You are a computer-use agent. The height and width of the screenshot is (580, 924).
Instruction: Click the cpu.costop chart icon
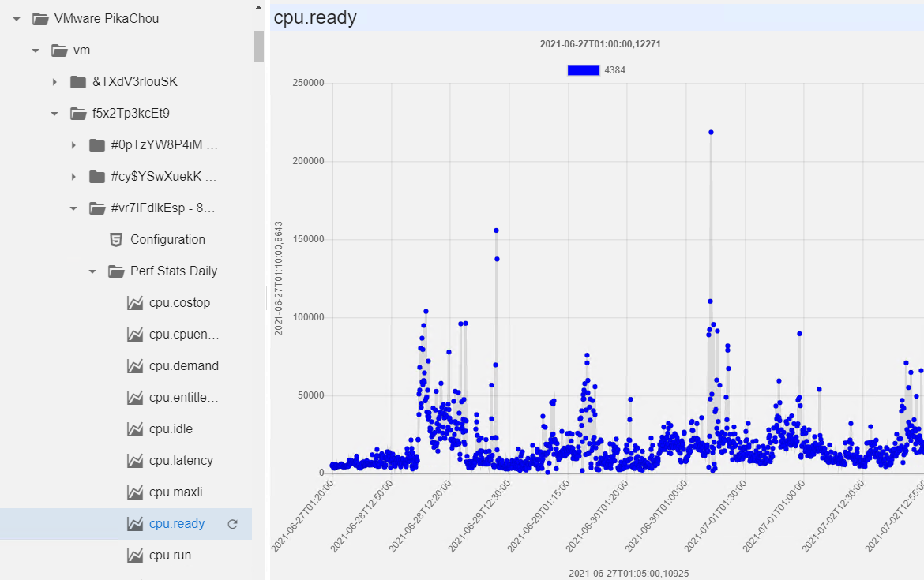click(135, 303)
